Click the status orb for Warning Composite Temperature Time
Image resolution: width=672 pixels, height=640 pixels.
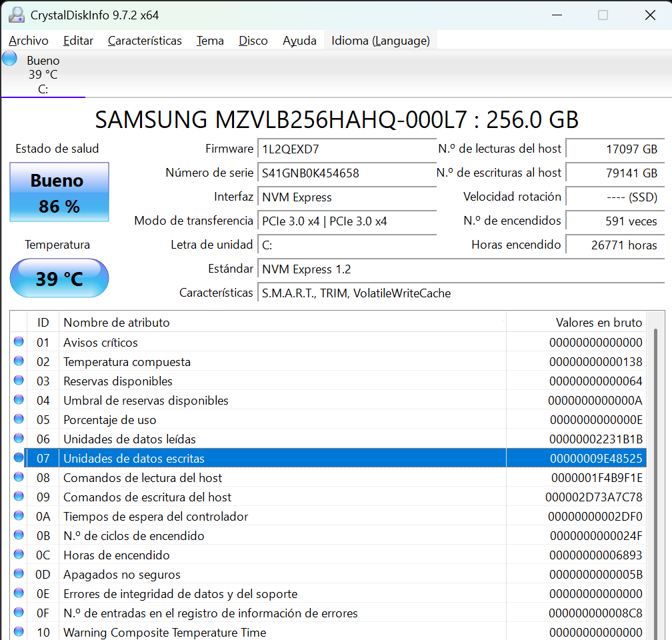[x=19, y=631]
